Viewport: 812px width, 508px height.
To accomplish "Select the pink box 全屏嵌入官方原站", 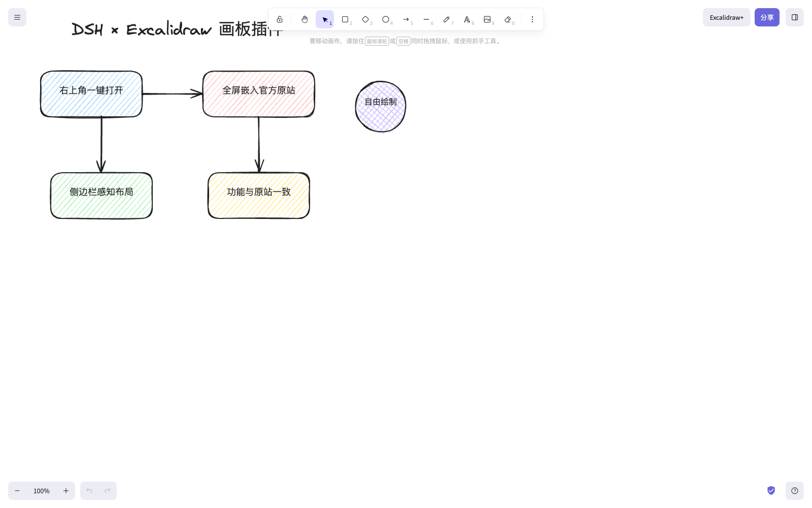I will click(259, 94).
